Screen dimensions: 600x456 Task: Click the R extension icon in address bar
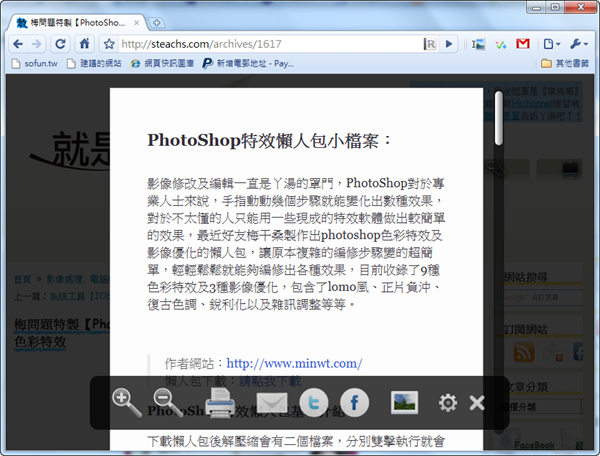pos(430,44)
